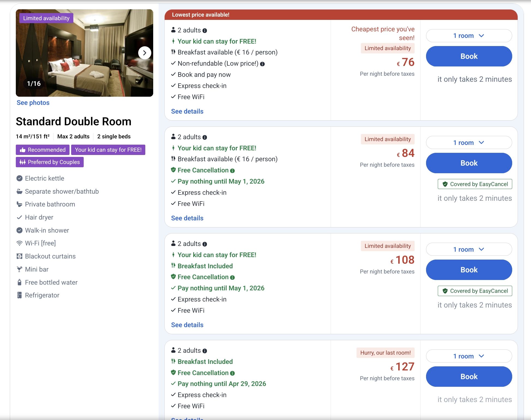Book the €108 breakfast included offer
This screenshot has height=420, width=531.
click(469, 270)
